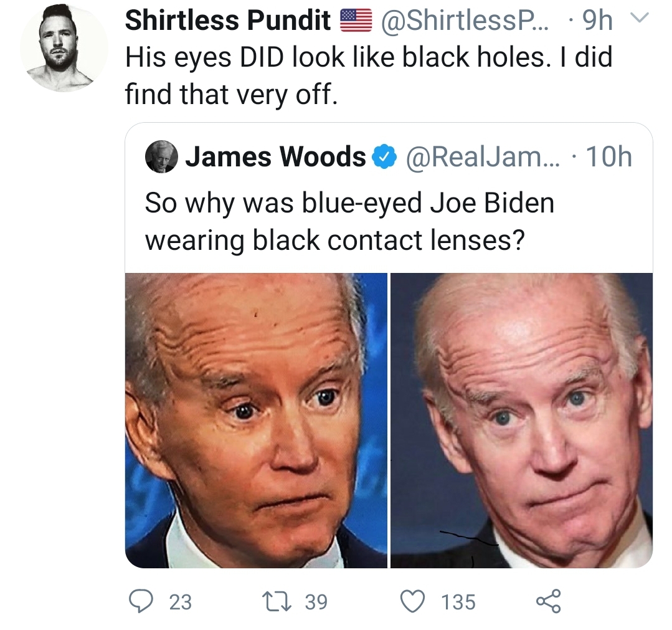Open the @RealJam... handle
The width and height of the screenshot is (672, 630).
(483, 157)
